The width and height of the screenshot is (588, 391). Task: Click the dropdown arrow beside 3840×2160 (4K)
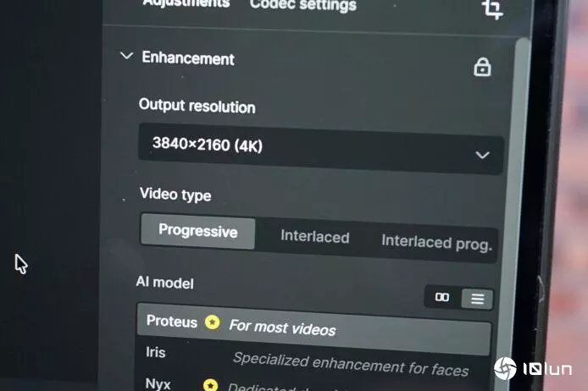pos(482,155)
